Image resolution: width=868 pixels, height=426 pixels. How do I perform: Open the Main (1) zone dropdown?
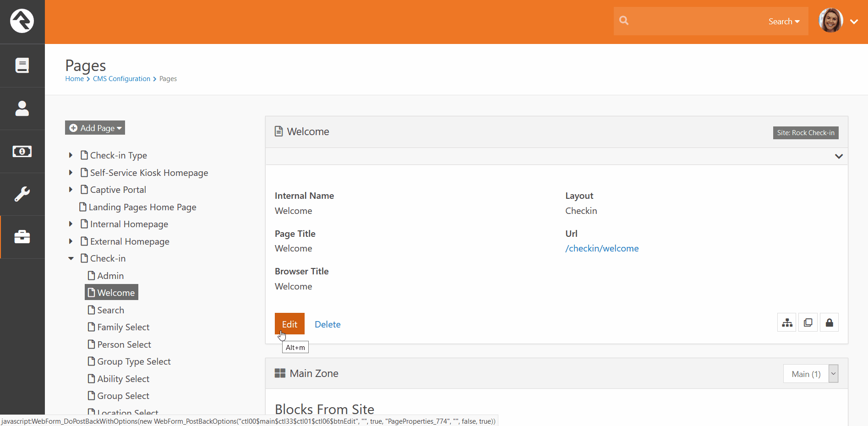pyautogui.click(x=811, y=374)
